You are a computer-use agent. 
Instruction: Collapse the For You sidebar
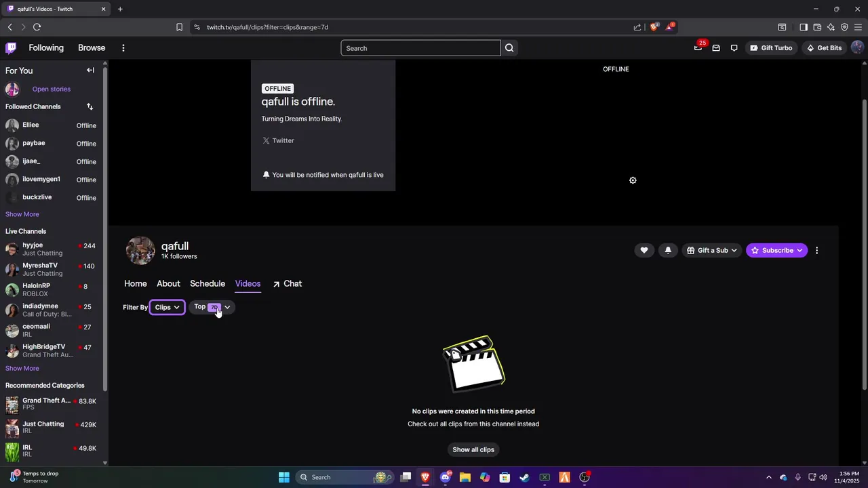tap(90, 70)
